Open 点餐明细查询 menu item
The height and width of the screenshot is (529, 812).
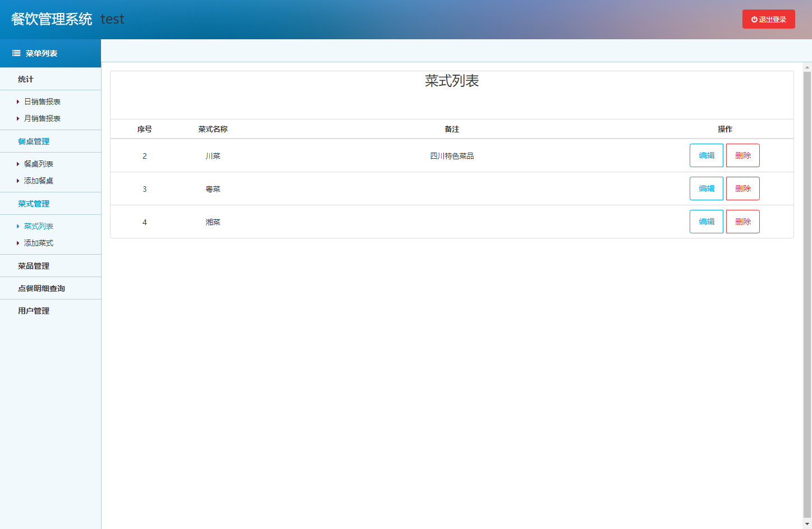(42, 289)
